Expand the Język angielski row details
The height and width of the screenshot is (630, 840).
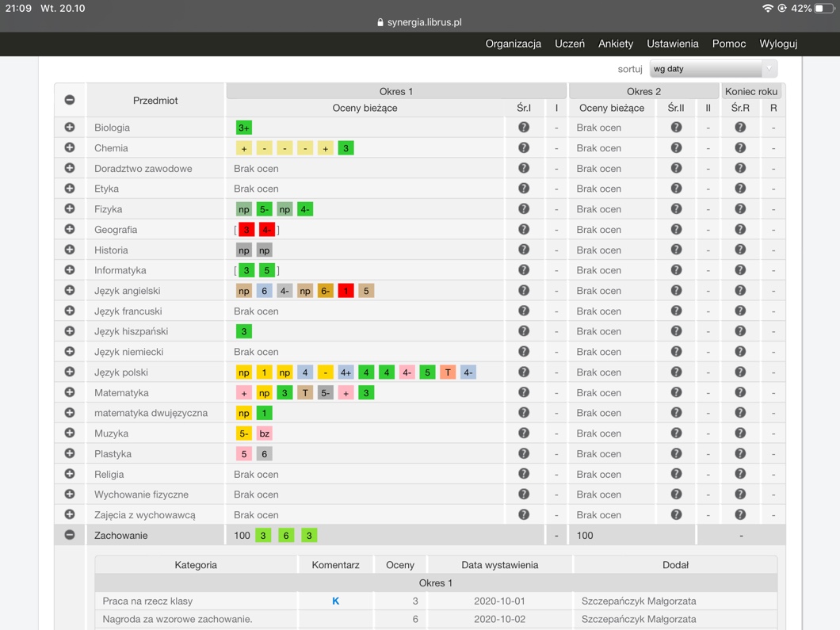(70, 291)
